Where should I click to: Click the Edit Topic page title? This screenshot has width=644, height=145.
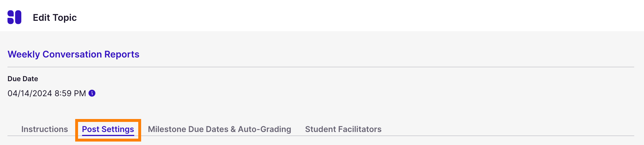click(55, 18)
